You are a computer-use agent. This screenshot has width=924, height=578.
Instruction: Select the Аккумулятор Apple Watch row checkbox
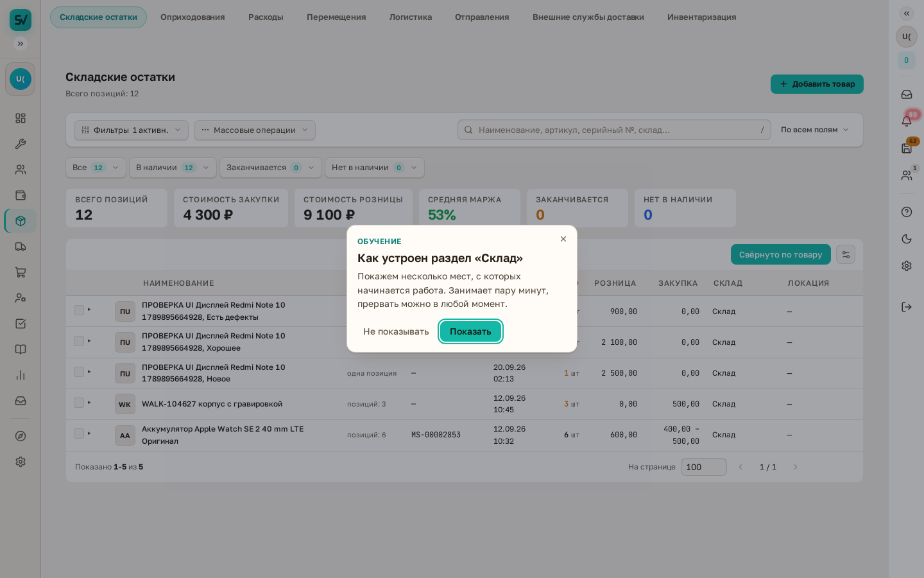[x=79, y=433]
